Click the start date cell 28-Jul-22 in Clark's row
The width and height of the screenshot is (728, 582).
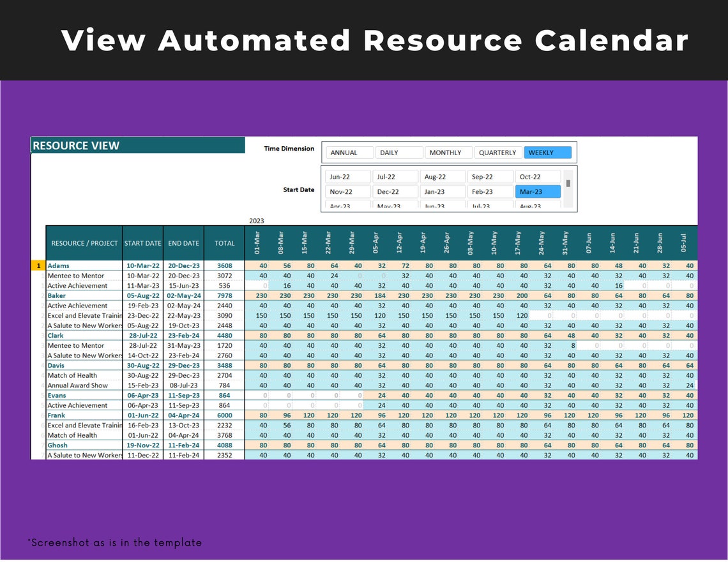pos(142,336)
